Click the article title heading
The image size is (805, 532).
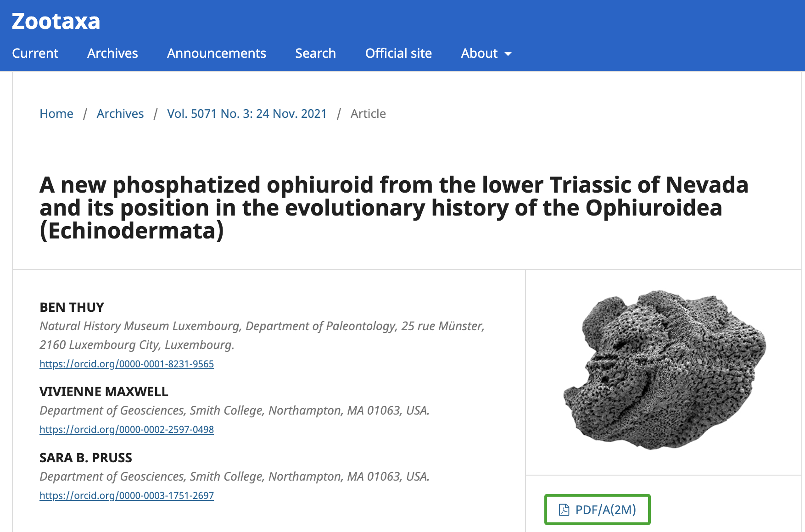click(394, 208)
